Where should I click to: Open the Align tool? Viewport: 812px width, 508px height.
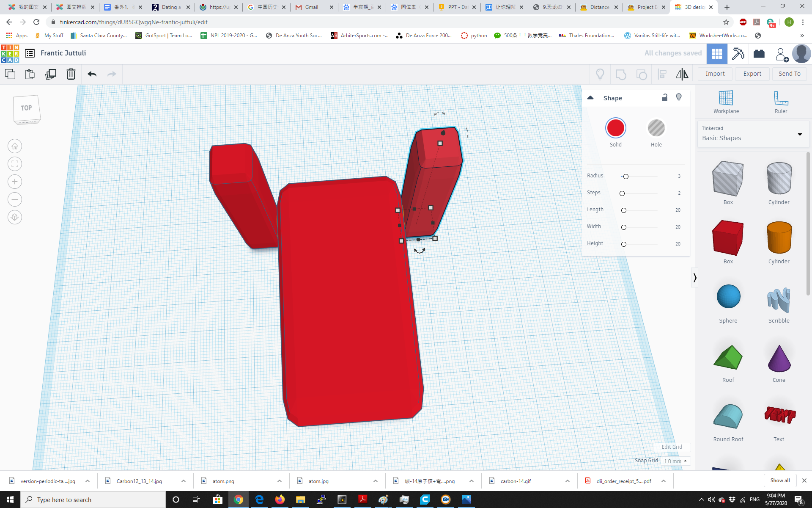(x=662, y=74)
